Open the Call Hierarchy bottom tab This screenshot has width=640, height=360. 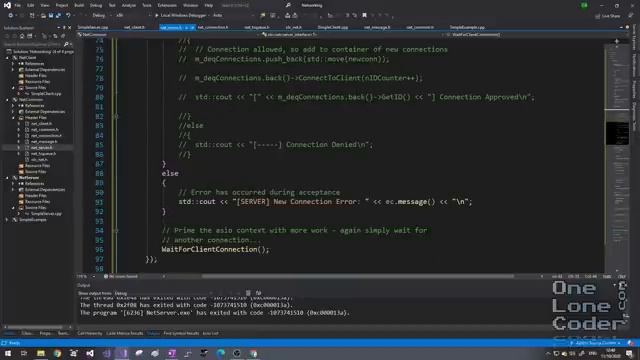pos(90,333)
